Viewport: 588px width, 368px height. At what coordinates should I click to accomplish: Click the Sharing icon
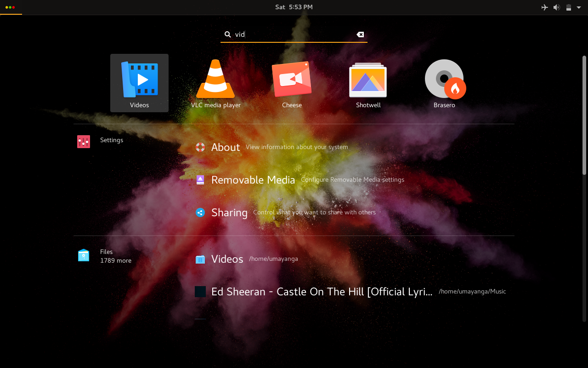[x=200, y=213]
